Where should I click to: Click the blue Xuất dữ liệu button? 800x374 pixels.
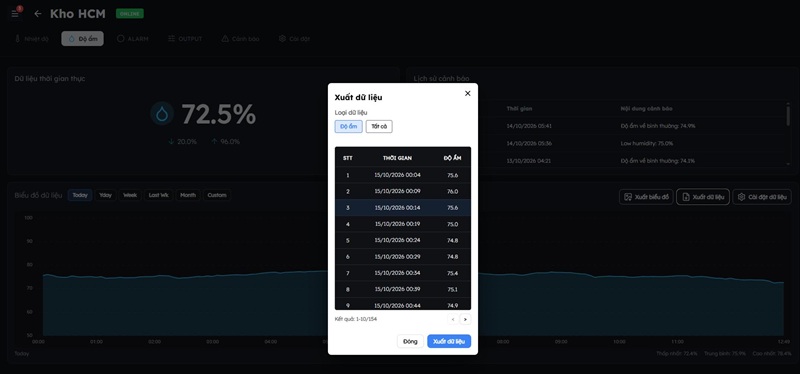449,341
